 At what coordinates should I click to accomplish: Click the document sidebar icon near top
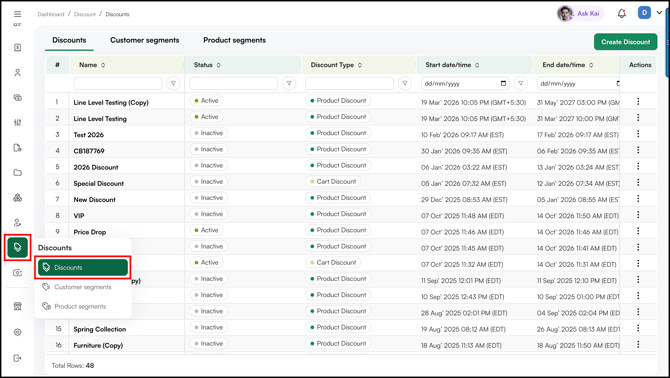click(18, 47)
